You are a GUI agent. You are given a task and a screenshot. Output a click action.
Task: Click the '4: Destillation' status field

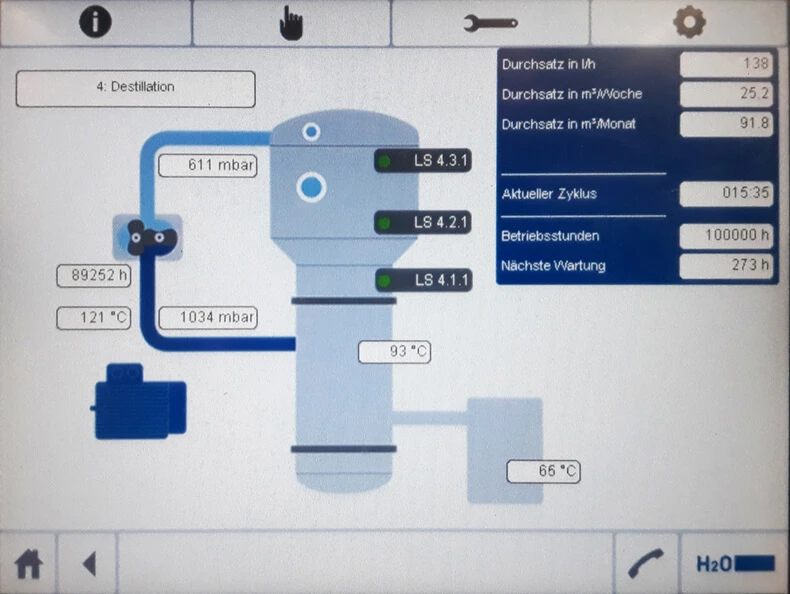136,89
